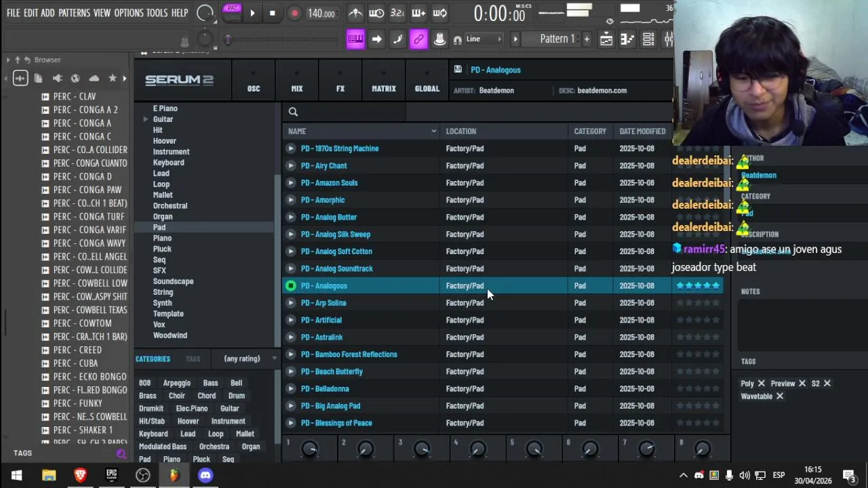Switch to TAGS tab beside CATEGORIES
Image resolution: width=868 pixels, height=488 pixels.
pyautogui.click(x=193, y=359)
